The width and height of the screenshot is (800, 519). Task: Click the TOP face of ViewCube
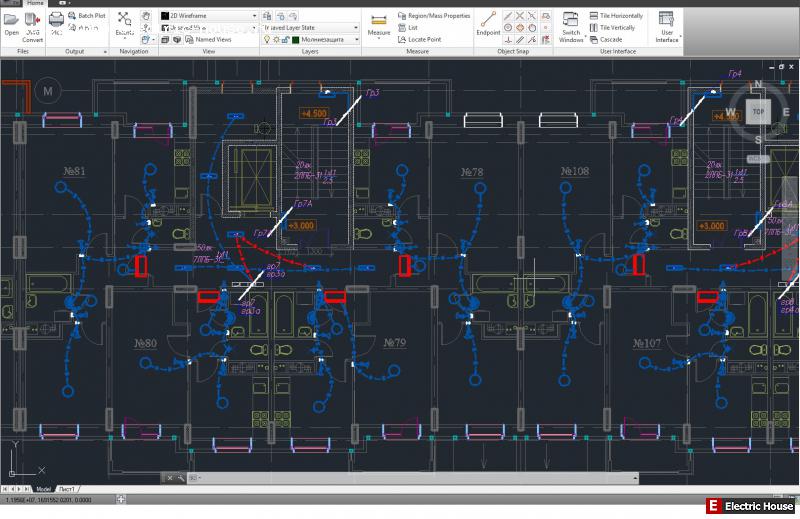(759, 112)
